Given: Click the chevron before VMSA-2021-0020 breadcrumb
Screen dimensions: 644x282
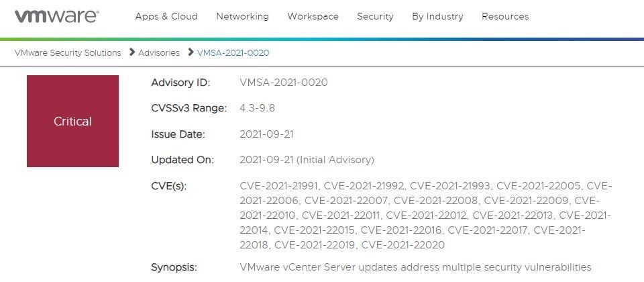Looking at the screenshot, I should click(x=191, y=52).
